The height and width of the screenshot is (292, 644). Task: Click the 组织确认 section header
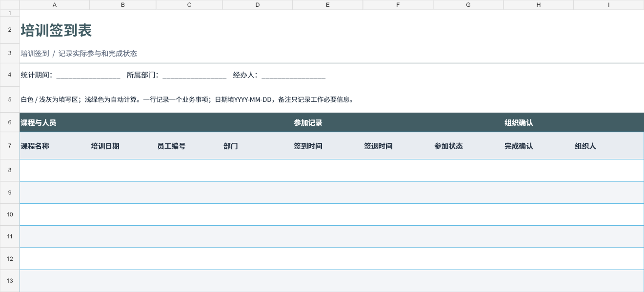pos(519,123)
